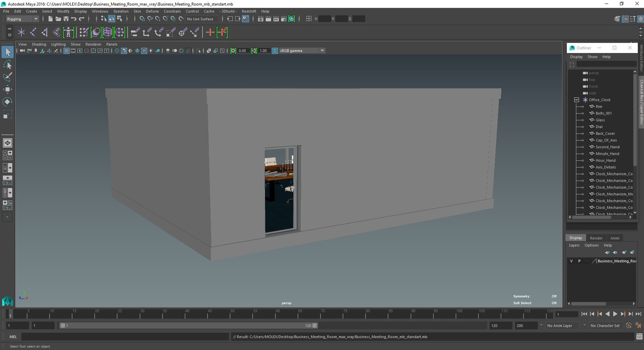Click the Undo arrow icon
The width and height of the screenshot is (644, 350).
point(74,19)
